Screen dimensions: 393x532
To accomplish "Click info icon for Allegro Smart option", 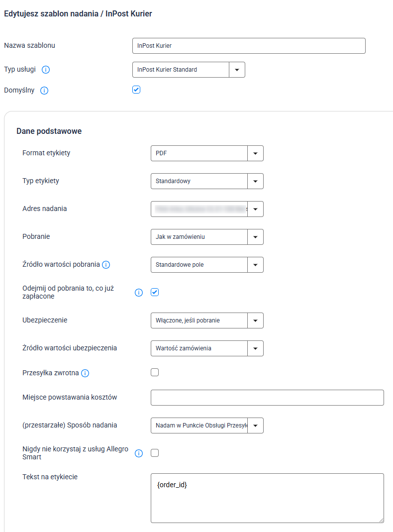I will coord(139,453).
